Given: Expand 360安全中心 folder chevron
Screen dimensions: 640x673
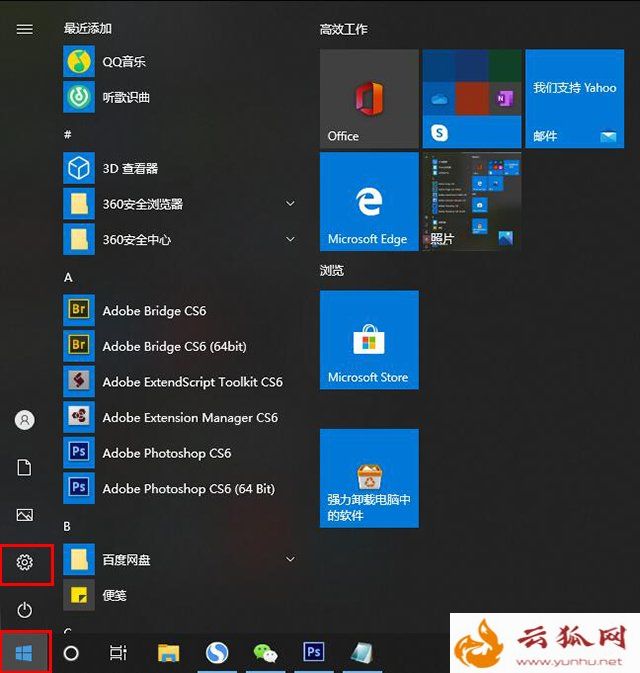Looking at the screenshot, I should (290, 239).
